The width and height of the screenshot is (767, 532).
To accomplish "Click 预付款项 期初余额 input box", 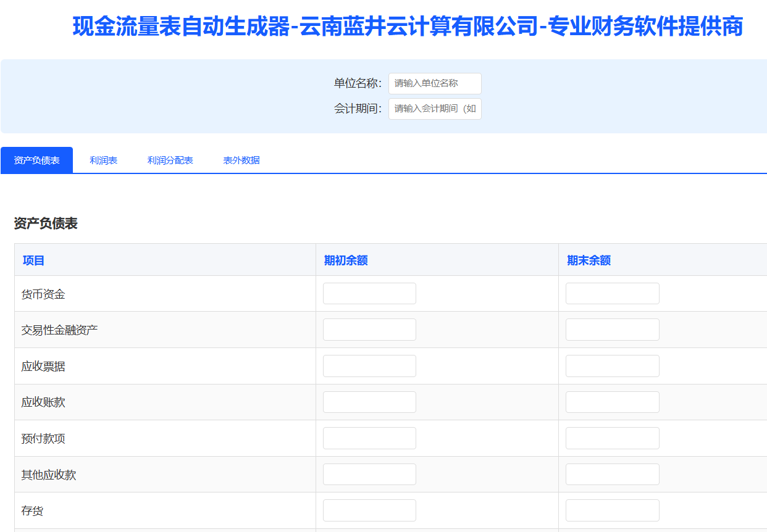I will [x=369, y=438].
